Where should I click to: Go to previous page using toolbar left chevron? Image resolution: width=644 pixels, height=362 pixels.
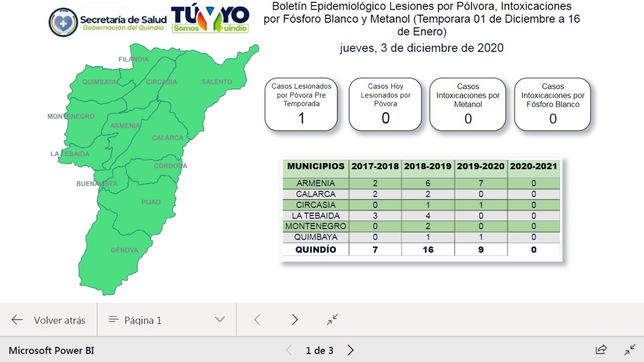pyautogui.click(x=257, y=320)
